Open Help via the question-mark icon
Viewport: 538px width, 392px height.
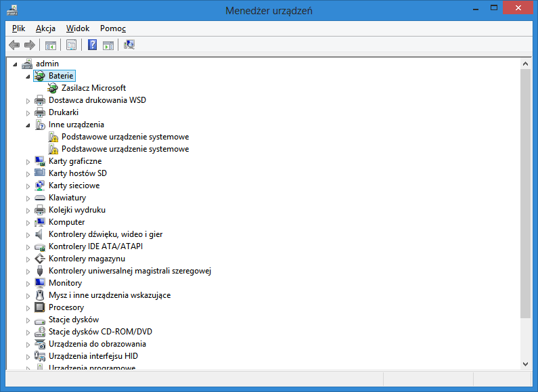92,45
